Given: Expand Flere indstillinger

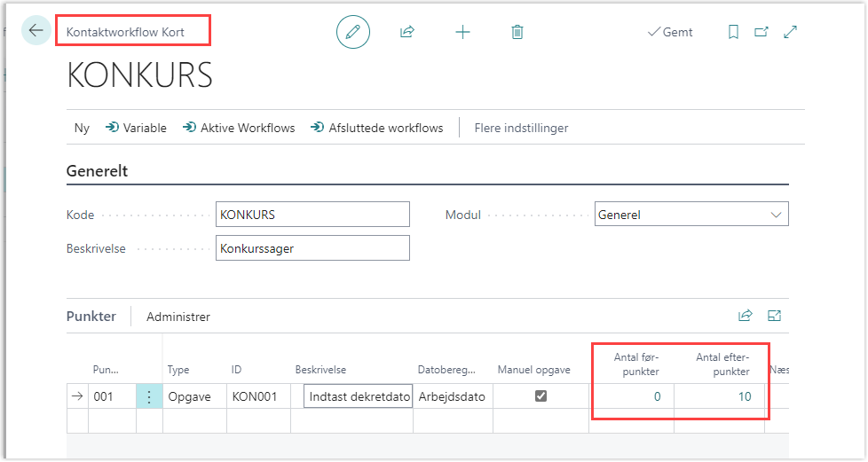Looking at the screenshot, I should click(521, 128).
